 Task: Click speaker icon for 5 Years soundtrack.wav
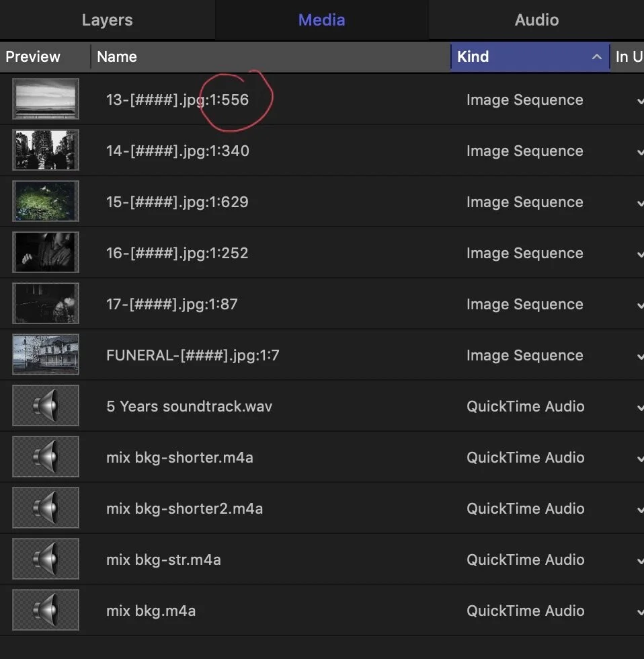[45, 405]
